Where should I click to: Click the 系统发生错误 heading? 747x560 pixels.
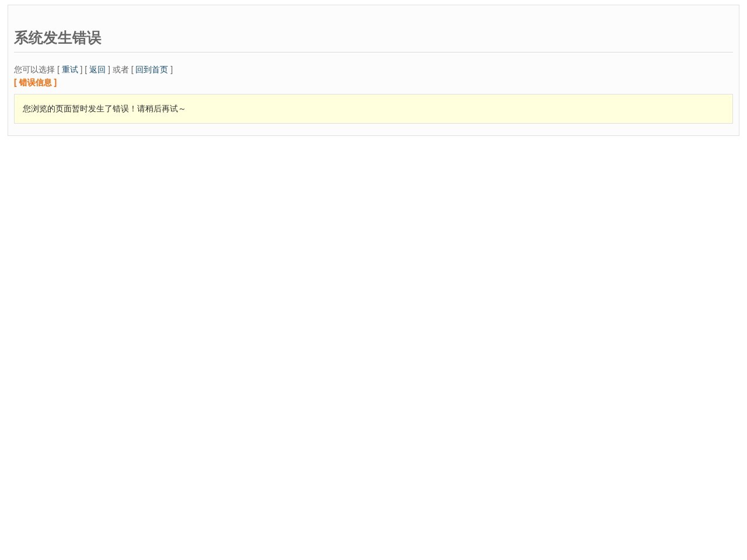[57, 38]
